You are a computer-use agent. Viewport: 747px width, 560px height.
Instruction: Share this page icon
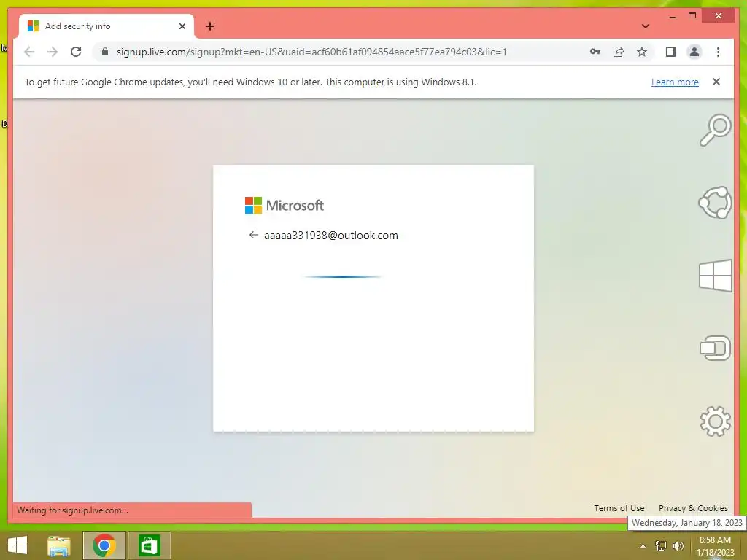[x=619, y=52]
